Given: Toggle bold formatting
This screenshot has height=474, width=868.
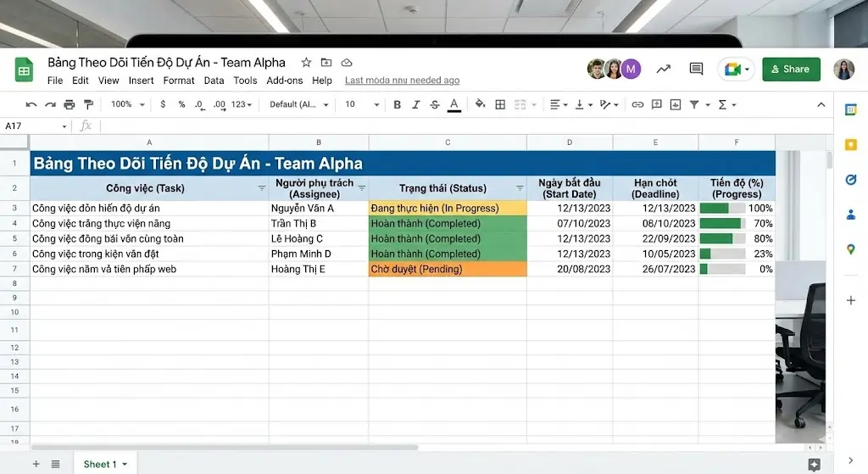Looking at the screenshot, I should point(397,104).
